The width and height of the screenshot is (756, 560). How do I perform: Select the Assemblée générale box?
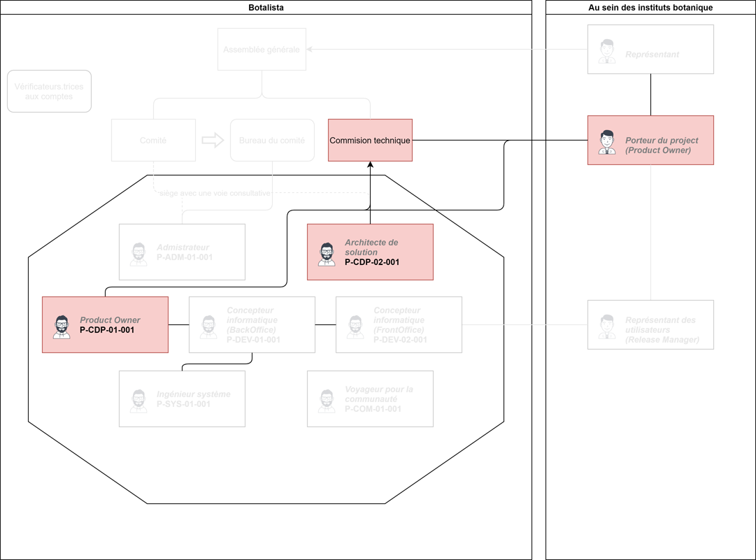[x=262, y=50]
